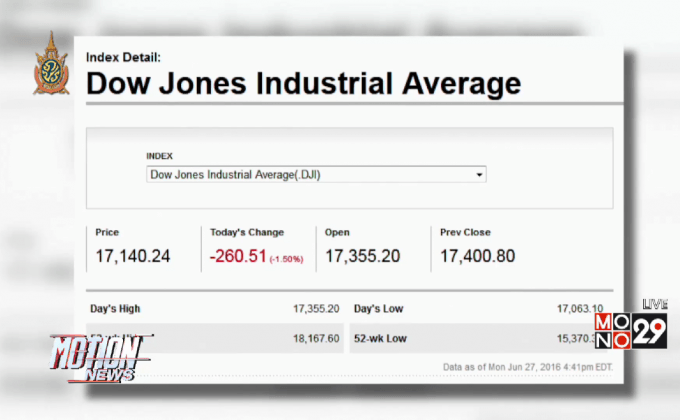Screen dimensions: 680x420
Task: Open the Dow Jones Industrial Average(.DJI) dropdown
Action: point(315,175)
